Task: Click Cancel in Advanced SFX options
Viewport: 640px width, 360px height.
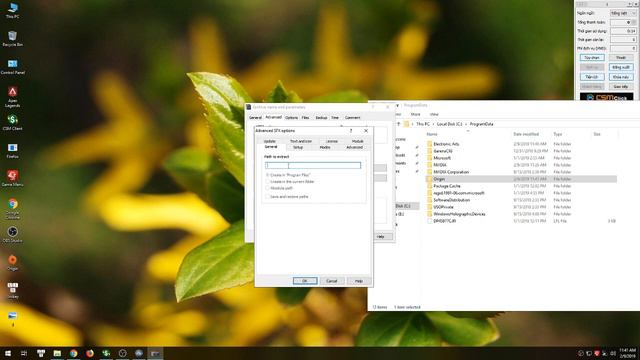Action: (332, 281)
